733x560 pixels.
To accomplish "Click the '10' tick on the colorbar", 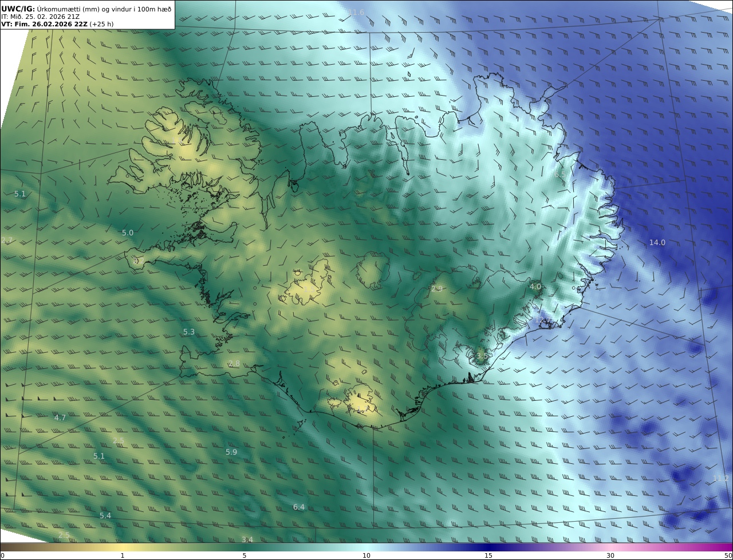I will point(366,555).
